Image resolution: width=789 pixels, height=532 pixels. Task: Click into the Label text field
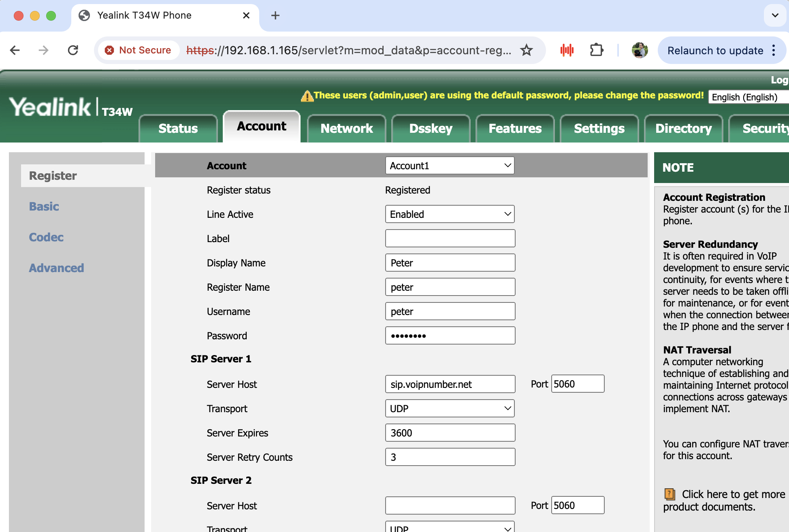pyautogui.click(x=450, y=238)
